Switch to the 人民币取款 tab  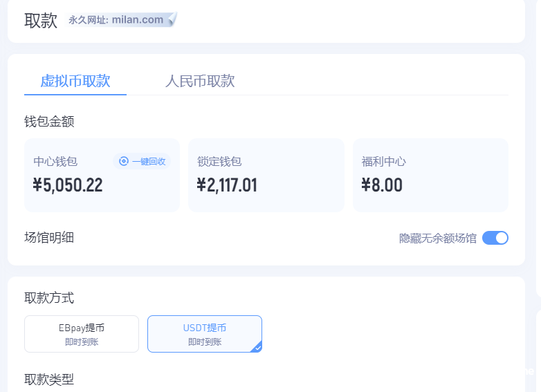click(200, 81)
